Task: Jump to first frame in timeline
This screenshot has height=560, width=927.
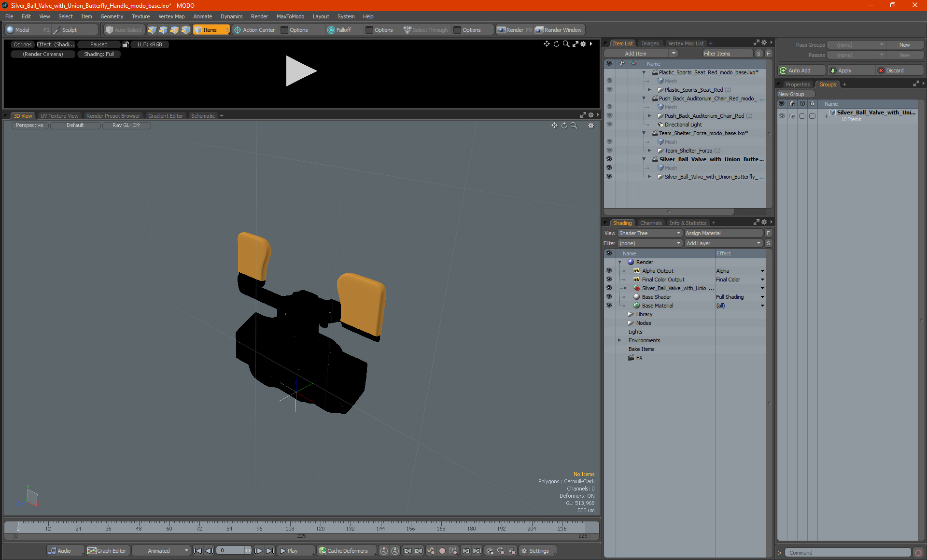Action: tap(197, 551)
